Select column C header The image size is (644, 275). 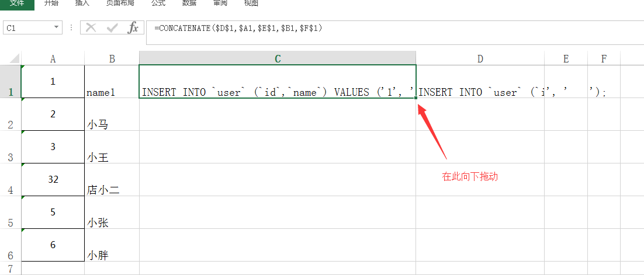click(x=278, y=59)
